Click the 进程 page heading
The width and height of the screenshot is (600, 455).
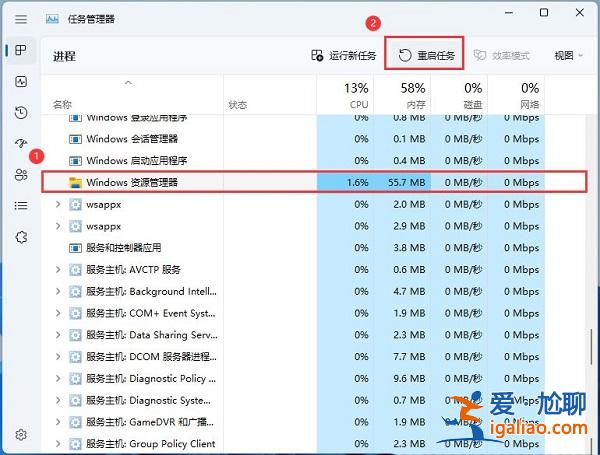(64, 56)
